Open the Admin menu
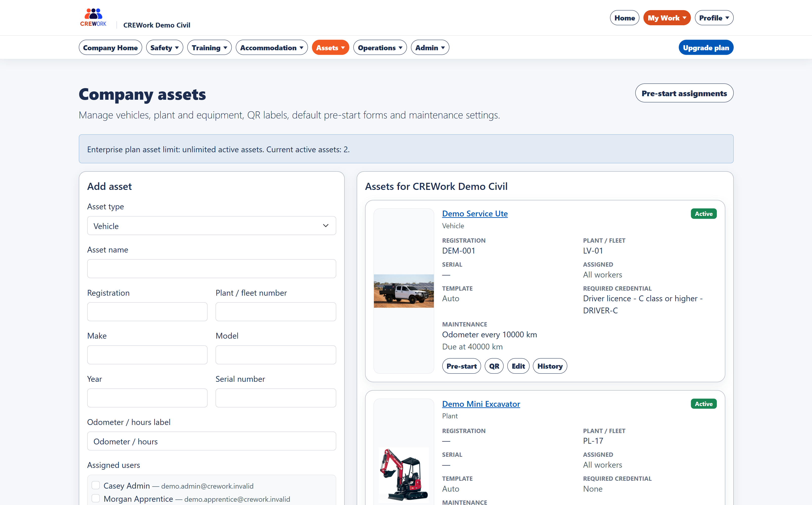This screenshot has height=505, width=812. pos(430,48)
